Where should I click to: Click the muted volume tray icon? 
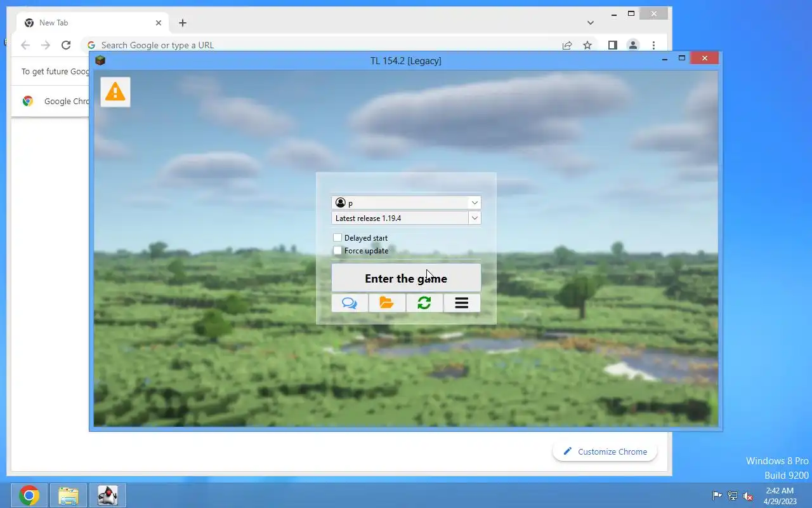click(x=749, y=496)
